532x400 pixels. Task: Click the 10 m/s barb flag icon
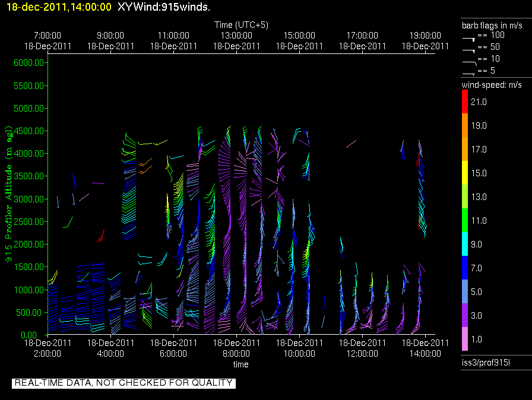coord(470,63)
